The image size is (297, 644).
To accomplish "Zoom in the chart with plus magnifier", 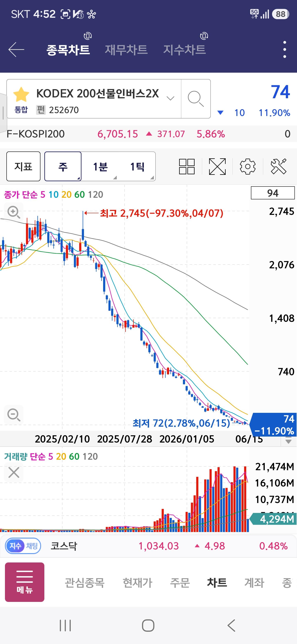I will pyautogui.click(x=14, y=212).
